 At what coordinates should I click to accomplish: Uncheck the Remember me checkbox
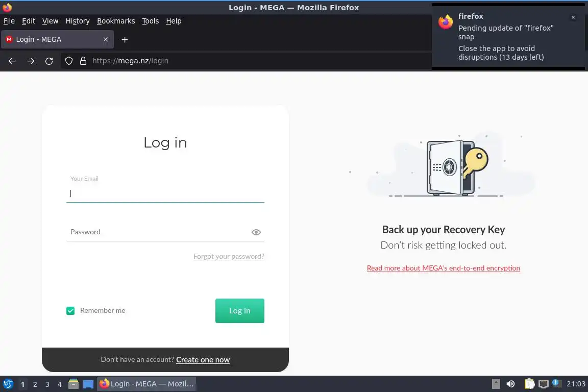pyautogui.click(x=70, y=311)
